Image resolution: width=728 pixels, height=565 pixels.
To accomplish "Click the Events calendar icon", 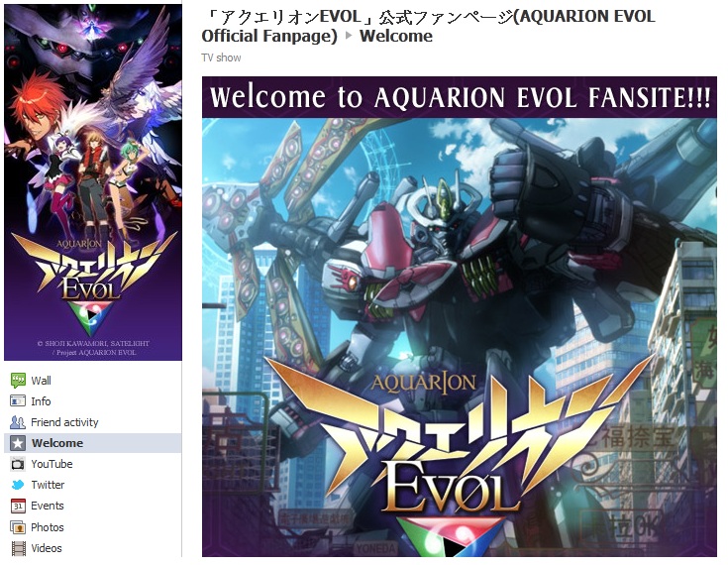I will (x=18, y=506).
